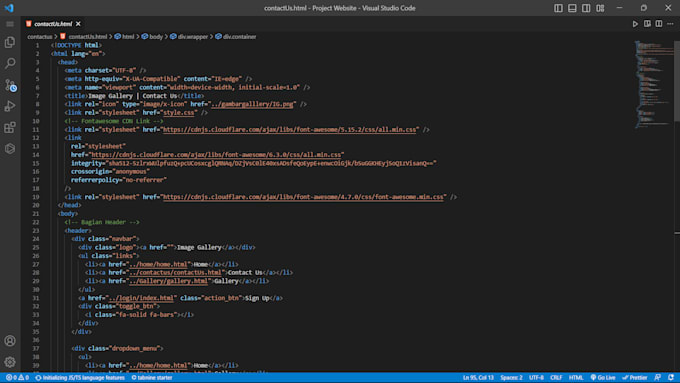Change indentation via Spaces: 2
Viewport: 680px width, 383px height.
pos(511,378)
